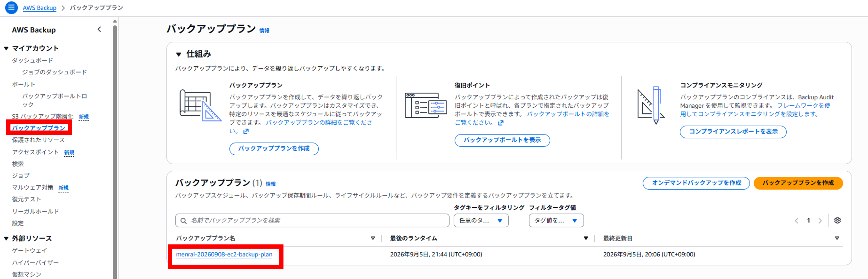Image resolution: width=868 pixels, height=279 pixels.
Task: Focus the 名前でバックアッププランを検索 search field
Action: point(312,221)
